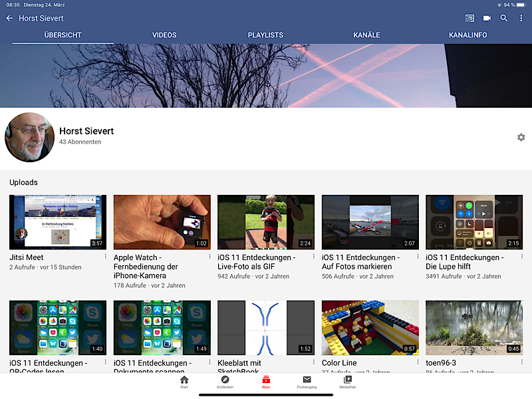
Task: Open video title 'Jitsi Meet'
Action: [x=27, y=257]
